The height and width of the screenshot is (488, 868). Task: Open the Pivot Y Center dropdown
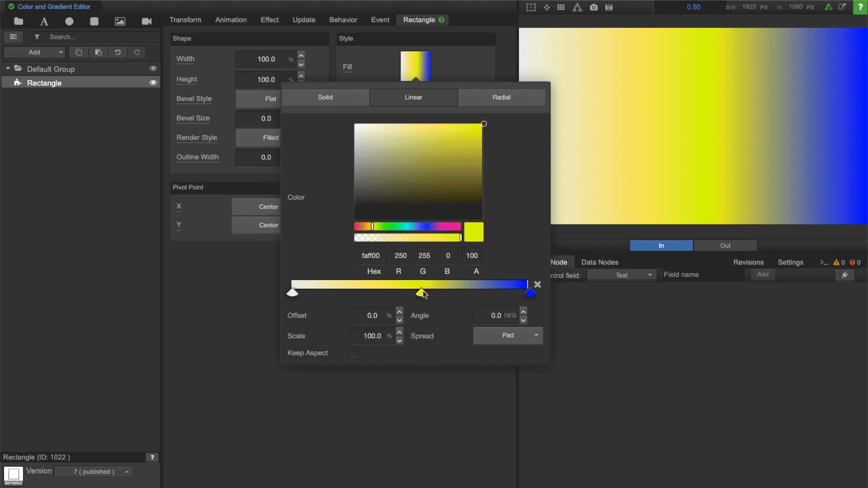coord(256,225)
